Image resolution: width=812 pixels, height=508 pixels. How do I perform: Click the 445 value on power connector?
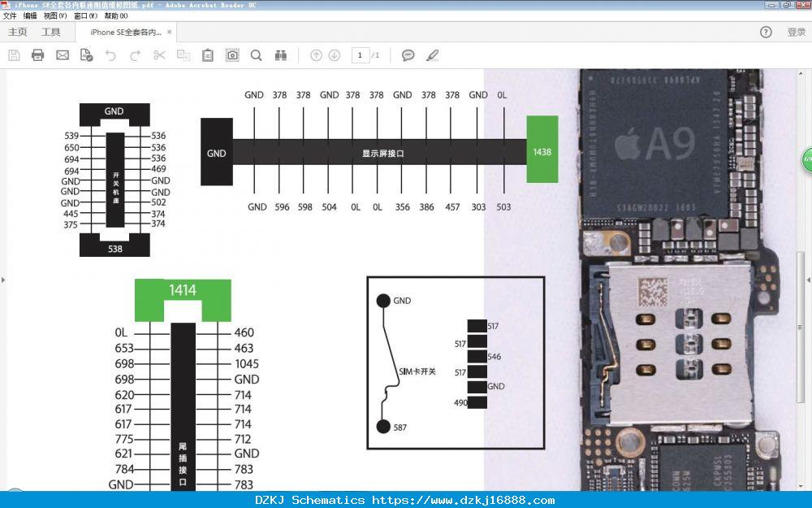click(71, 214)
